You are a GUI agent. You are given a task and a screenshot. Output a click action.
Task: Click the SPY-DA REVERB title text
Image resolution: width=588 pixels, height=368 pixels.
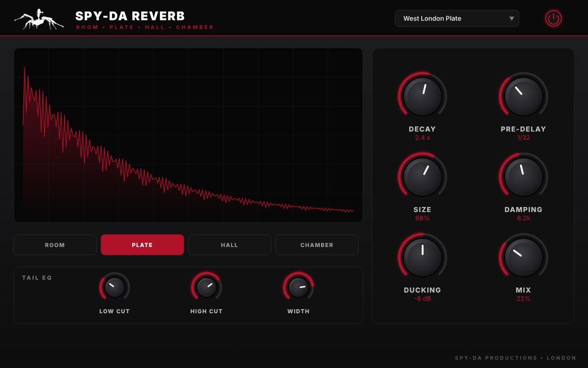click(130, 16)
